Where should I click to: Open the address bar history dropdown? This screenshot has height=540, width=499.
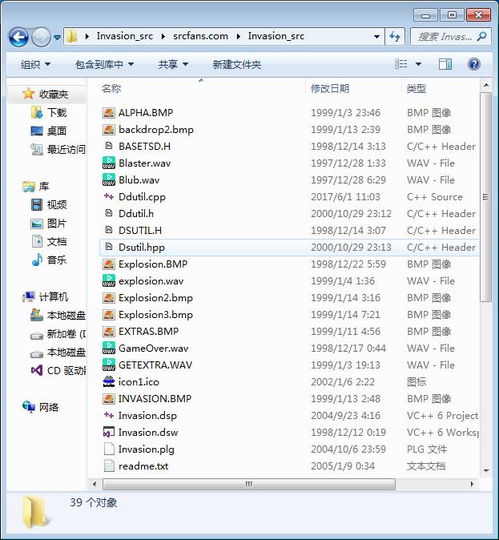[x=376, y=37]
